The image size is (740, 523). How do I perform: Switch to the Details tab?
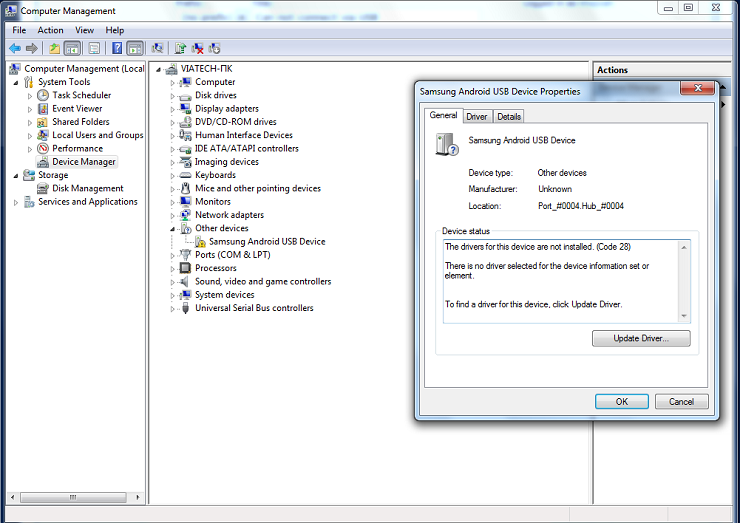tap(509, 116)
